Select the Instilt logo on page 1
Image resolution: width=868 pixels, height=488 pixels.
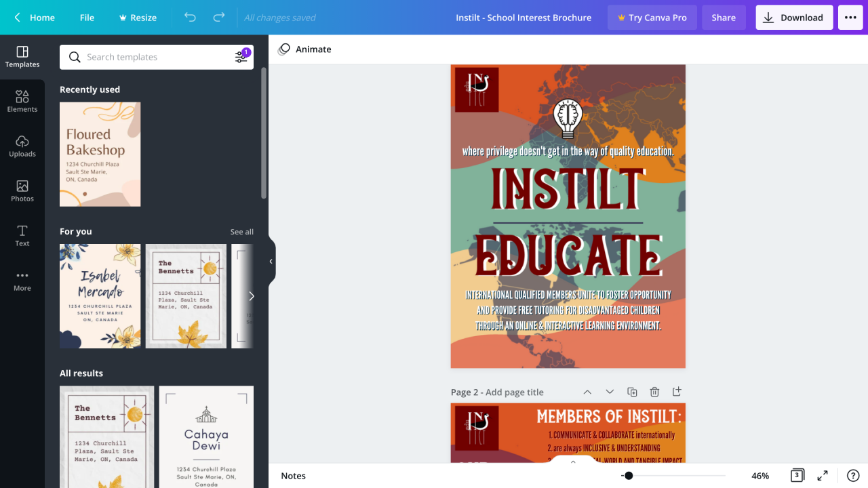[x=477, y=89]
